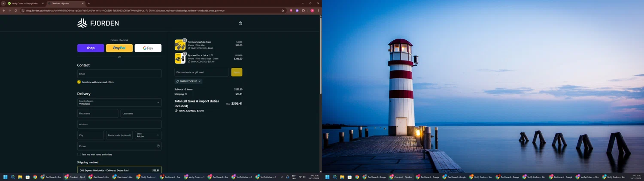The image size is (644, 181).
Task: Open the browser extensions puzzle icon
Action: [x=303, y=11]
